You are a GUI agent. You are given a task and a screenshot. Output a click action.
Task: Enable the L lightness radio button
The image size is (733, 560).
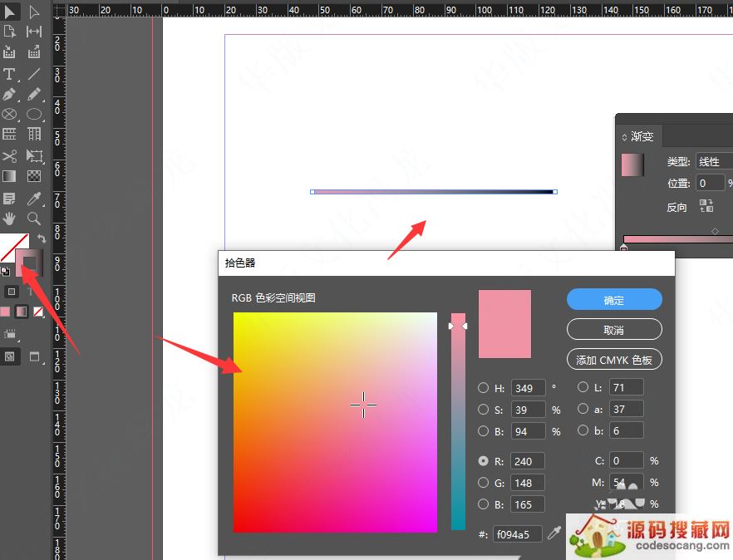[x=580, y=388]
